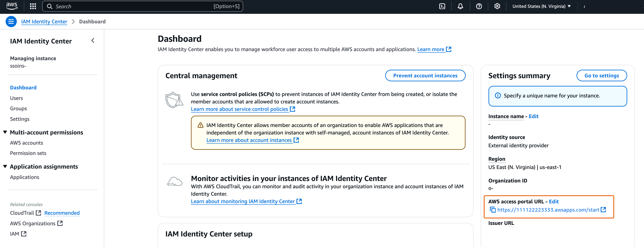The width and height of the screenshot is (644, 247).
Task: Open the notifications bell
Action: pos(461,6)
